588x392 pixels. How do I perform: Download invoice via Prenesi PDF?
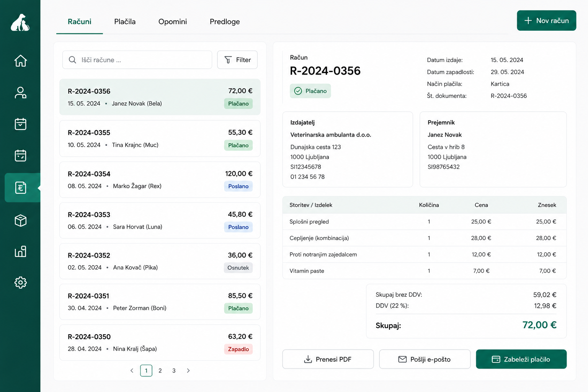[328, 359]
